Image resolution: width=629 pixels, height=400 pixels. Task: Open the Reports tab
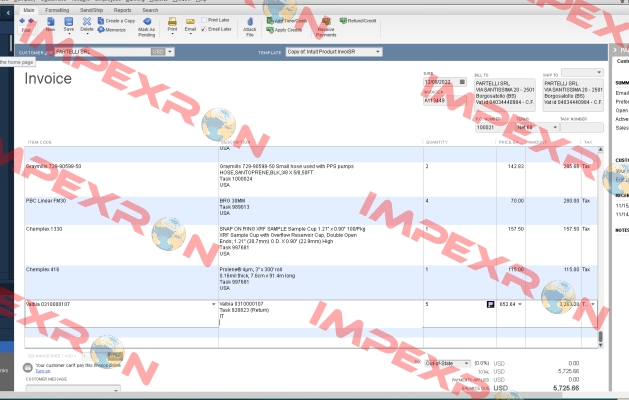point(122,10)
